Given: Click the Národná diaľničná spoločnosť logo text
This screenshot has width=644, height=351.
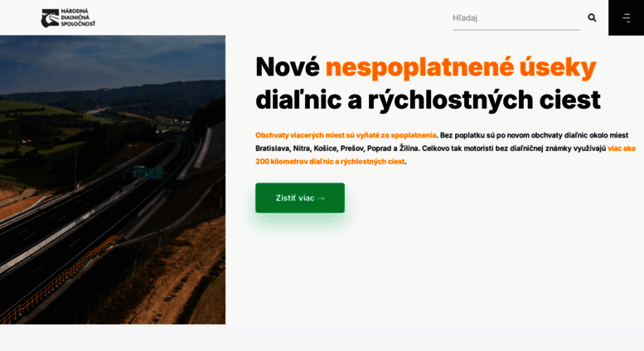Looking at the screenshot, I should point(78,17).
